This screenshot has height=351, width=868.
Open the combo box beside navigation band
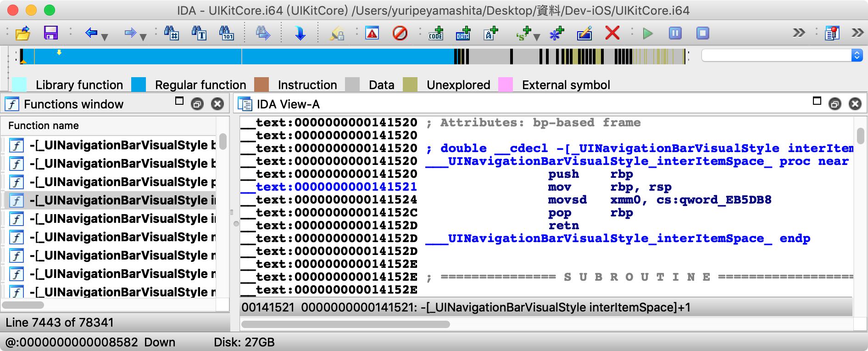pos(856,56)
